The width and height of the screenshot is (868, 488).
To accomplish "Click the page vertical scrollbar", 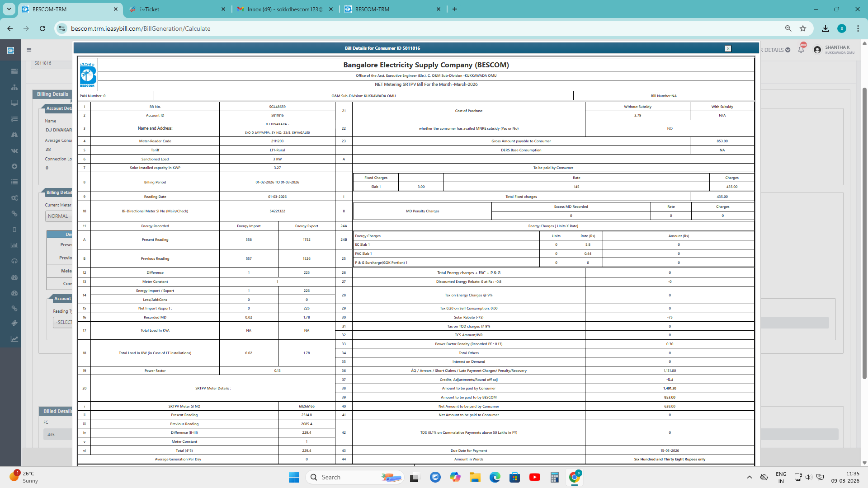I will coord(864,226).
